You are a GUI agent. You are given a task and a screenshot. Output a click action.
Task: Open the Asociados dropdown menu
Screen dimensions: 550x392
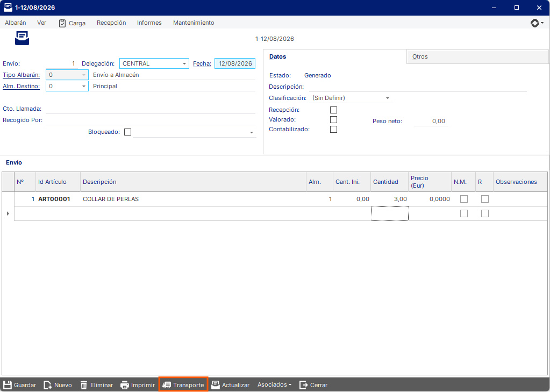point(274,384)
